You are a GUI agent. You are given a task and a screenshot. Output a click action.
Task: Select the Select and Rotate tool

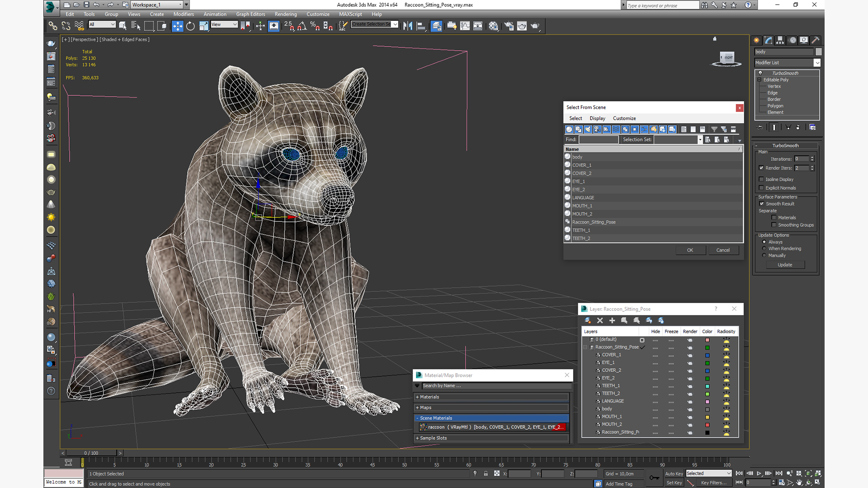click(190, 26)
